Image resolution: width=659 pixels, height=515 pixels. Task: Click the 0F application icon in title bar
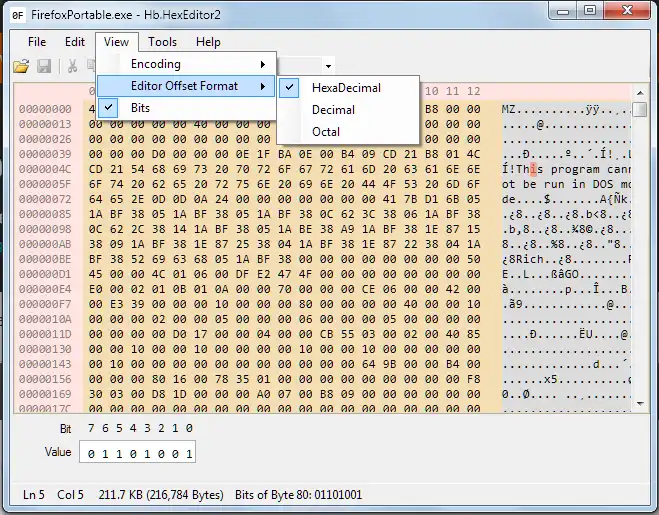click(x=18, y=15)
